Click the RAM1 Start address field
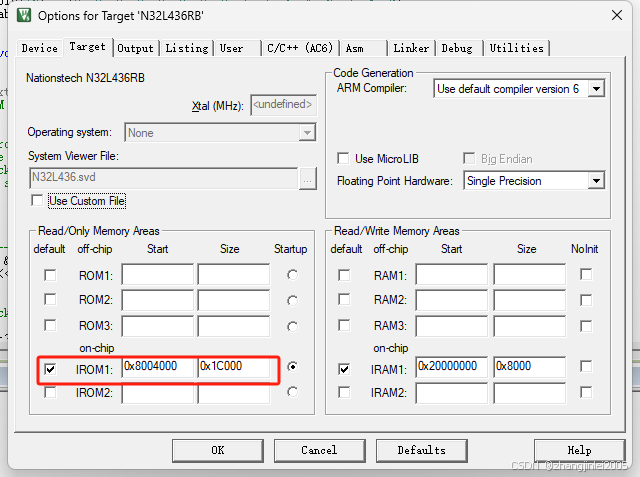This screenshot has width=640, height=477. [x=452, y=275]
